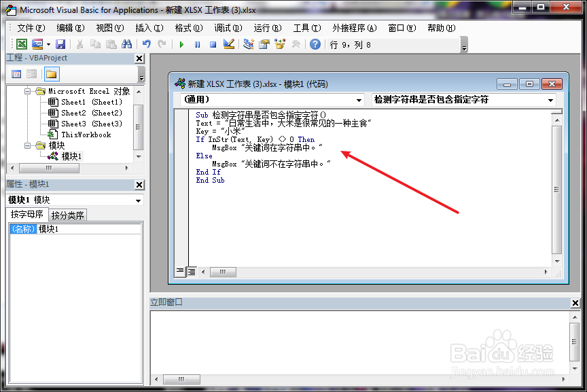Collapse the 模块 folder node
Screen dimensions: 587x392
click(x=27, y=145)
